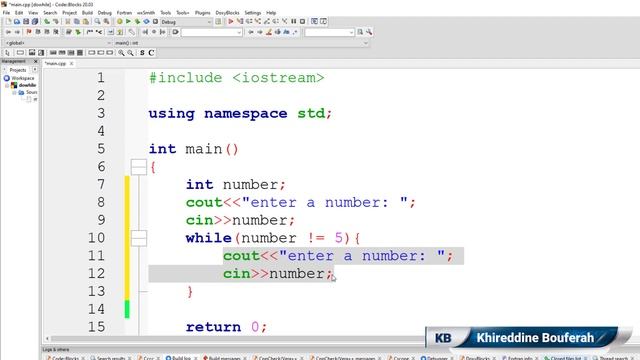
Task: Open the Project menu
Action: coord(69,13)
